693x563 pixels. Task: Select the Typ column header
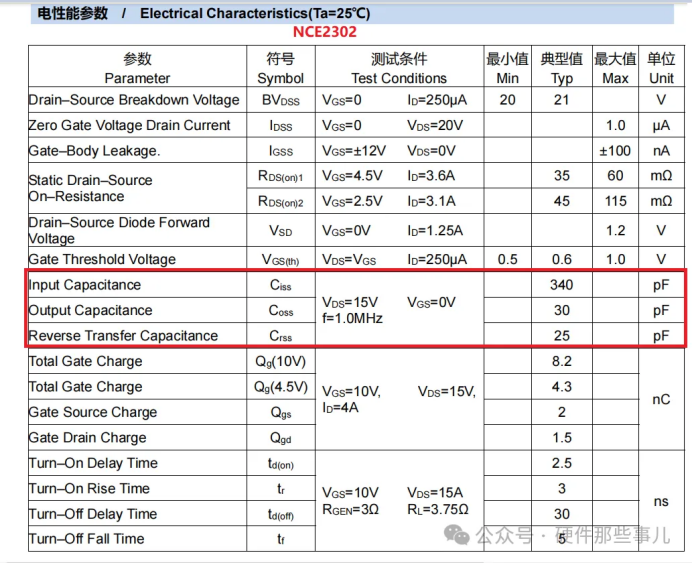pos(562,67)
